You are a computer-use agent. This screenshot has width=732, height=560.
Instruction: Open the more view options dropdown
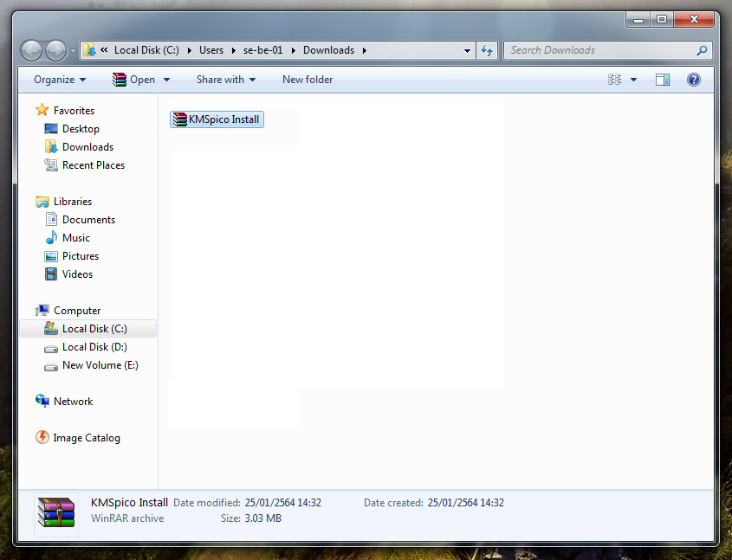[x=633, y=80]
